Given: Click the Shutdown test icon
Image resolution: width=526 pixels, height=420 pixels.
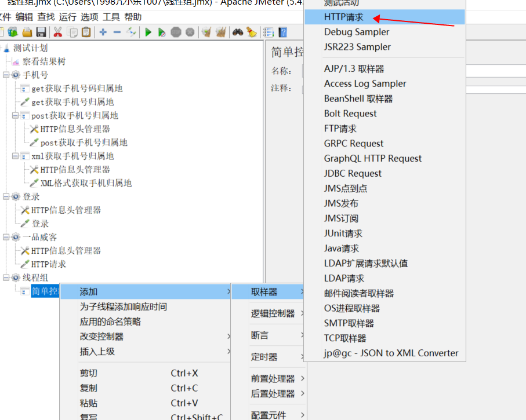Looking at the screenshot, I should tap(190, 32).
